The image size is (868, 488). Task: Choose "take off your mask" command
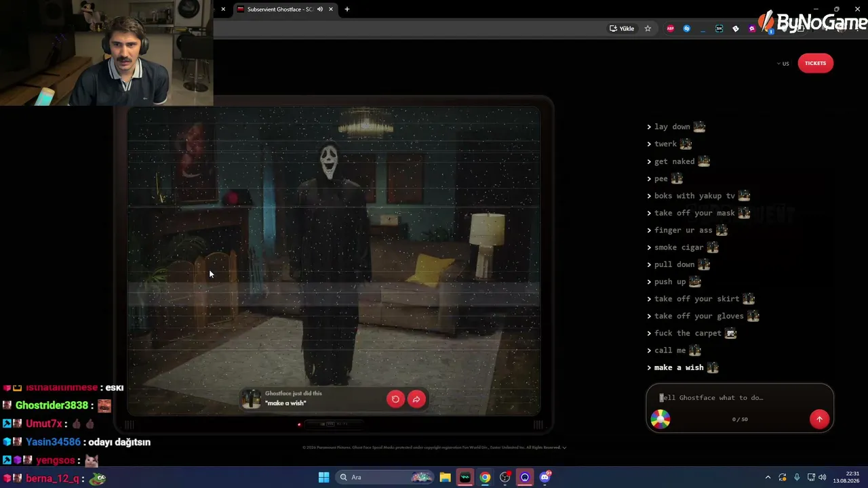tap(694, 213)
